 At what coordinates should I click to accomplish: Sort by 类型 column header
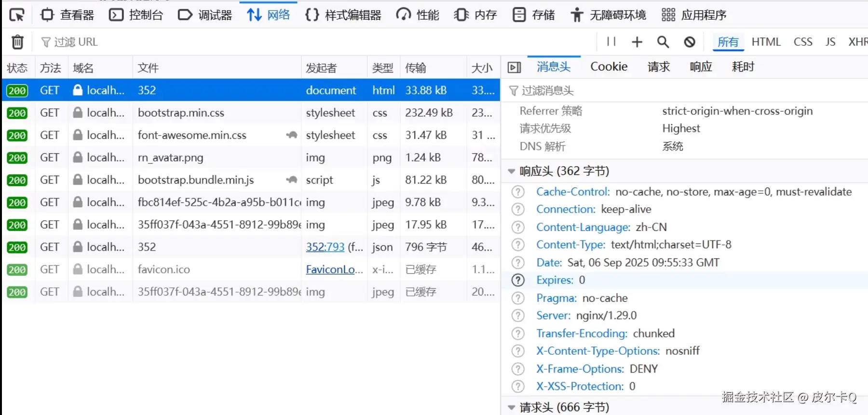tap(383, 67)
